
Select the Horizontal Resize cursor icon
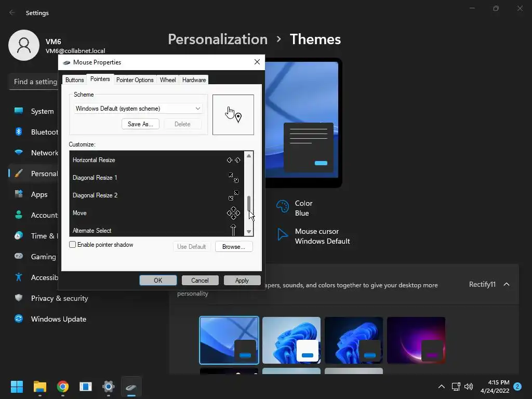coord(233,160)
